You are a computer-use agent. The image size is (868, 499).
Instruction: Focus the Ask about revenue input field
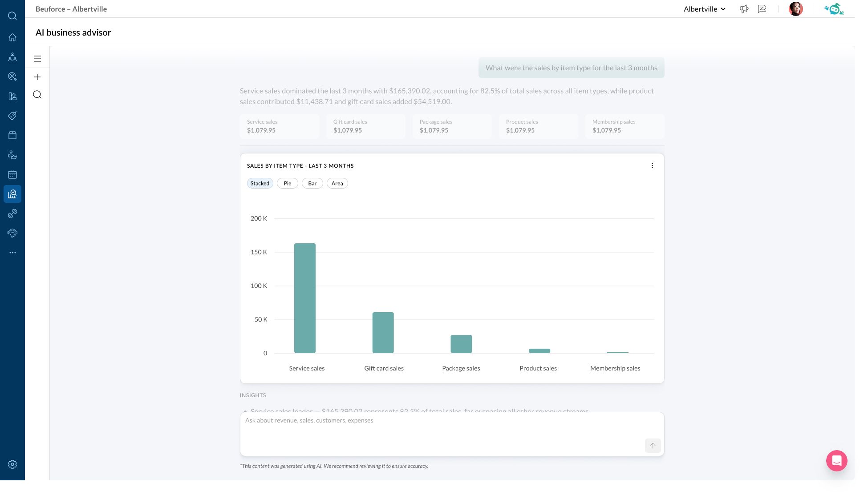click(x=445, y=427)
